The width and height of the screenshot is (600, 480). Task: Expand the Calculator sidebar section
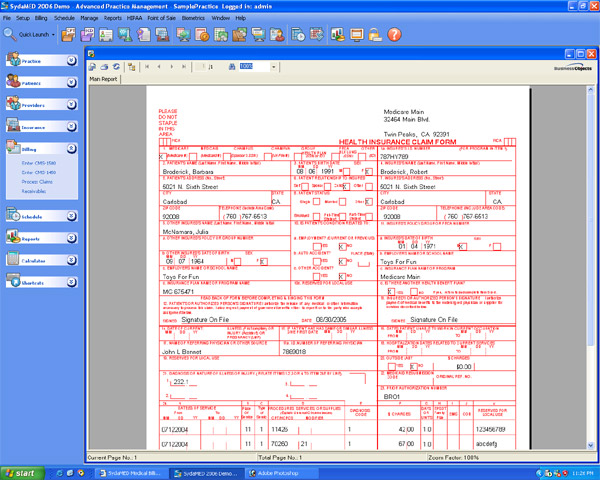pos(72,261)
